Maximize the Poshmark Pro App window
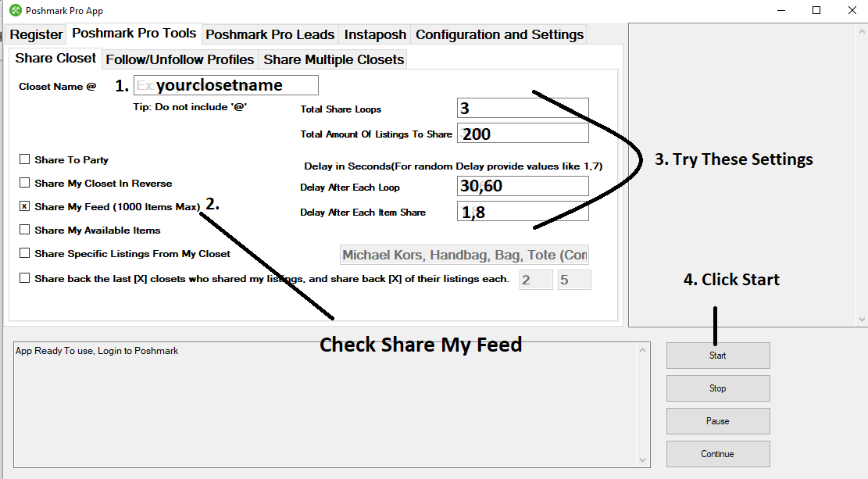868x479 pixels. point(816,10)
